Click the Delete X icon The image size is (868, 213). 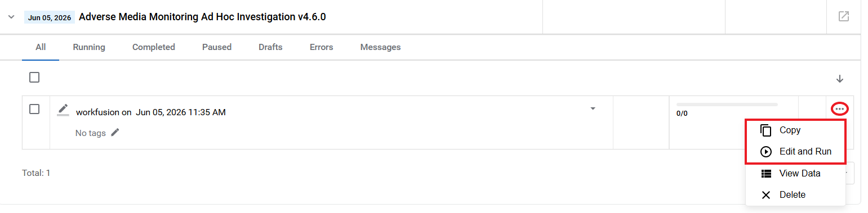click(x=766, y=195)
